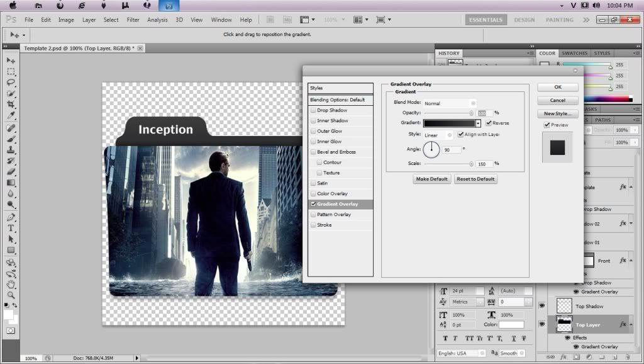This screenshot has height=364, width=644.
Task: Click Add layer mask icon
Action: [576, 357]
